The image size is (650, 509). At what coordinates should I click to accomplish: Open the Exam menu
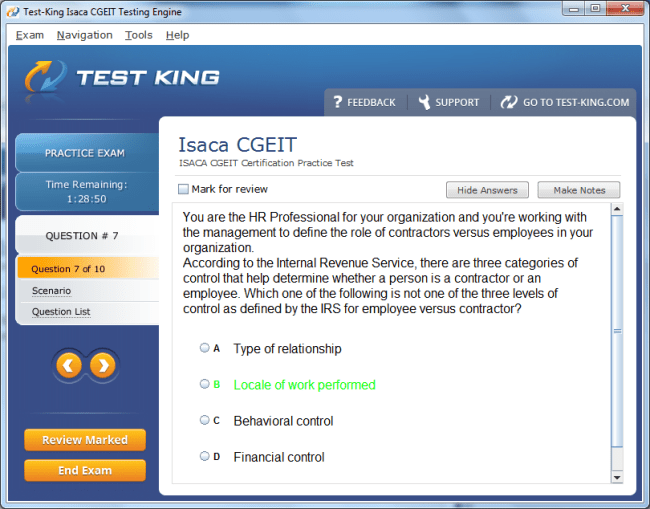tap(30, 35)
